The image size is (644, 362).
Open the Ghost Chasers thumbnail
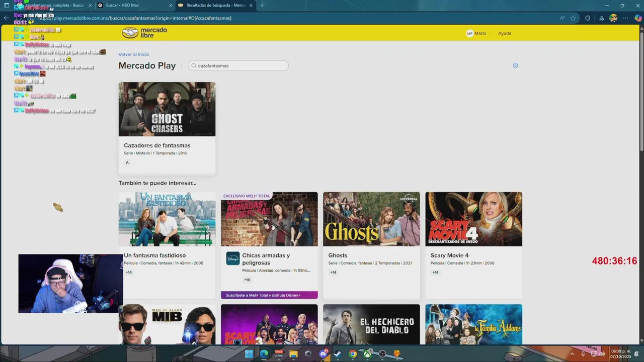coord(167,109)
